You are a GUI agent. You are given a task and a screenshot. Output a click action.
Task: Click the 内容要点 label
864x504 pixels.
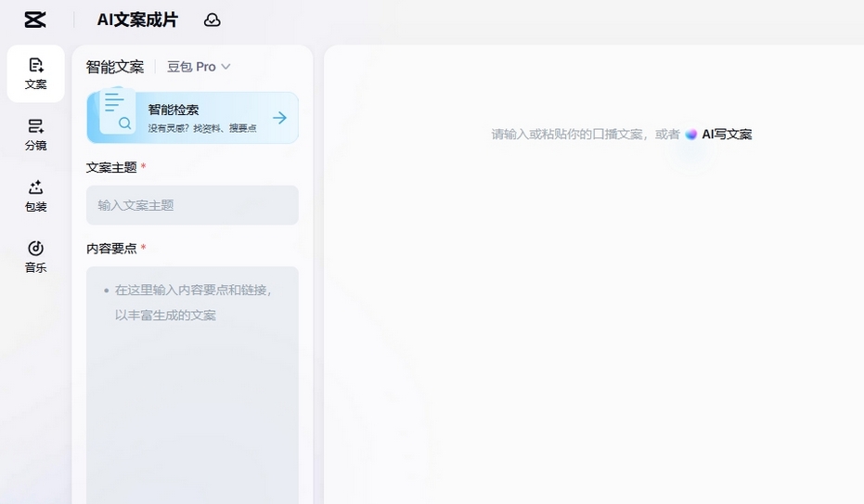111,249
